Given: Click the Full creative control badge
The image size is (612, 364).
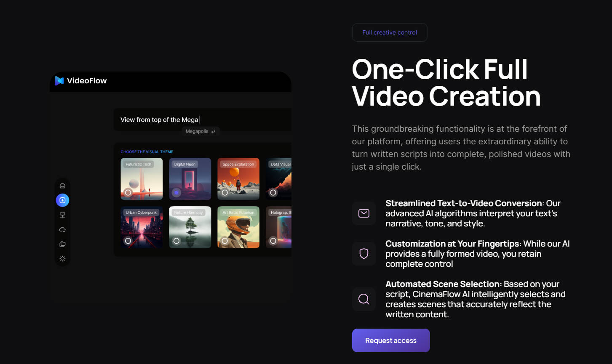Looking at the screenshot, I should point(389,32).
